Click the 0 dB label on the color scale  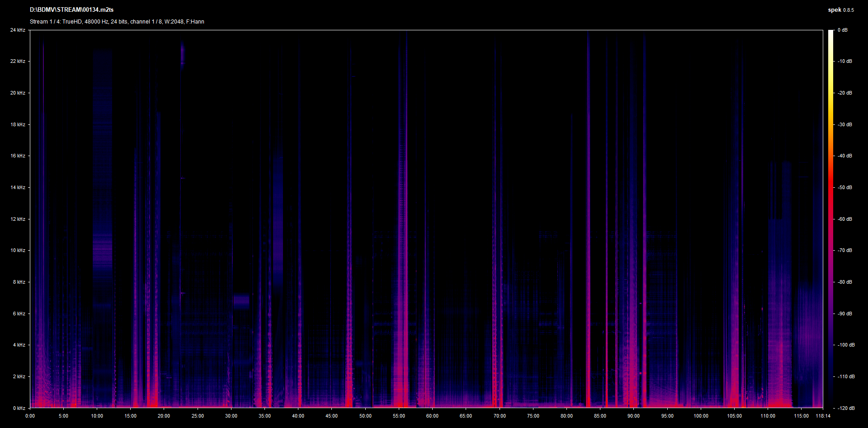click(x=842, y=30)
